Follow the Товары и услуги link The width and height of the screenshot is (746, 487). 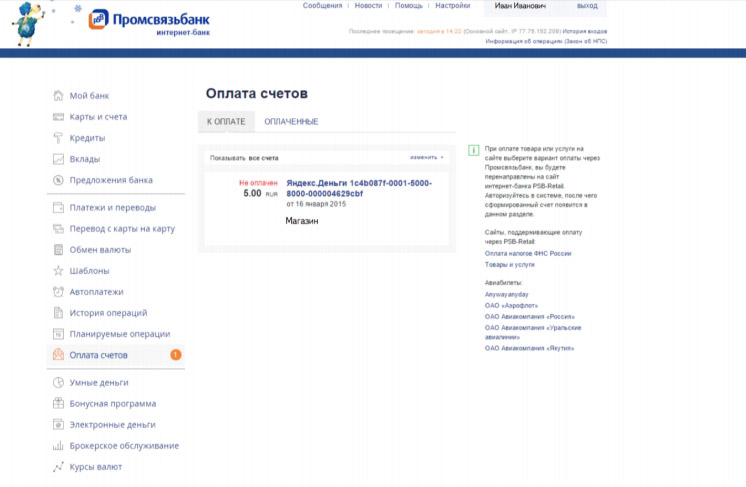click(x=510, y=264)
